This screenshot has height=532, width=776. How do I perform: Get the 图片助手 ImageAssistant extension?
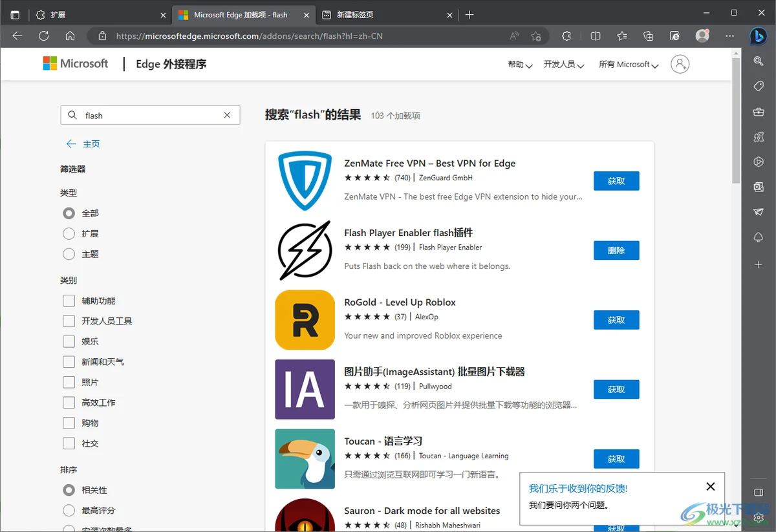(616, 389)
